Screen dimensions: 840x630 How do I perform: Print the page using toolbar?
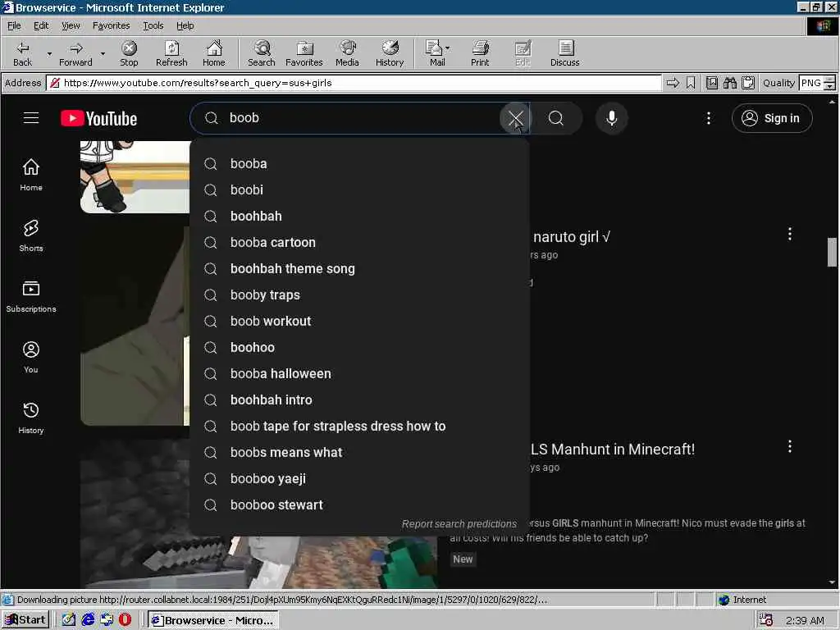pos(480,53)
